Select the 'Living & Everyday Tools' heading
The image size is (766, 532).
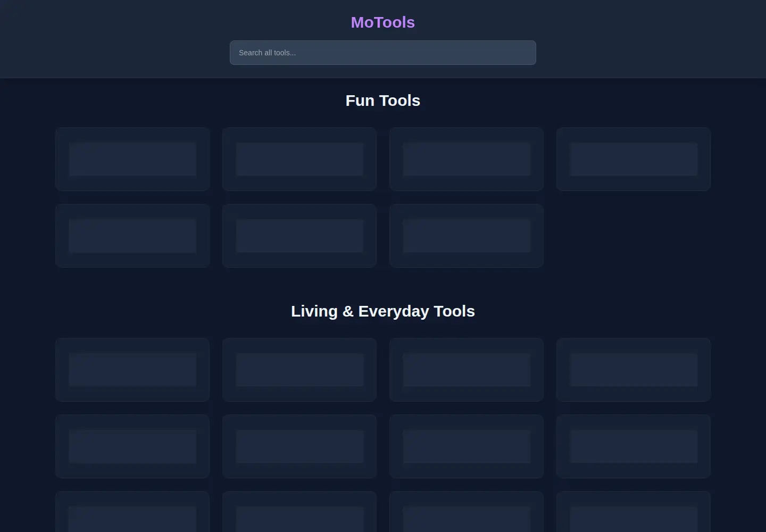point(382,311)
